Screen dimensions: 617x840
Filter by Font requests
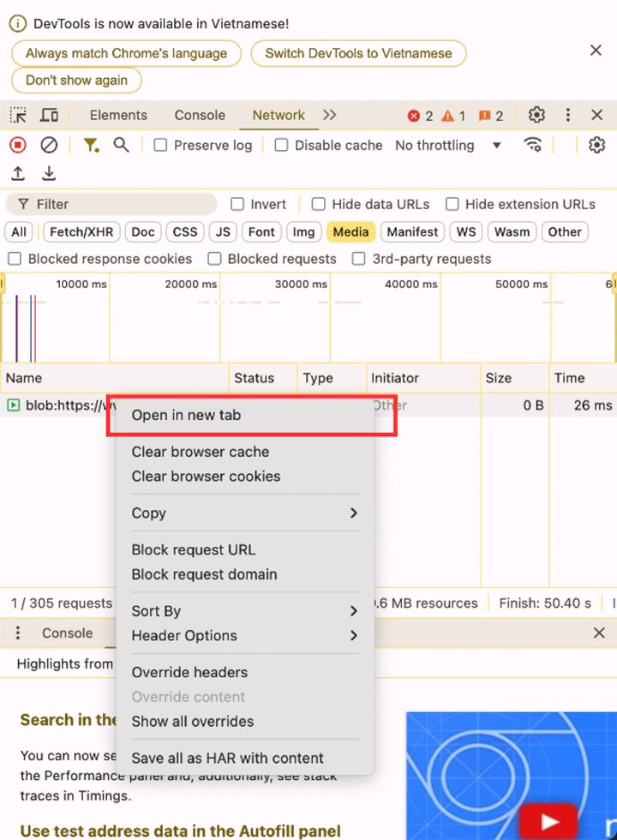[x=261, y=232]
